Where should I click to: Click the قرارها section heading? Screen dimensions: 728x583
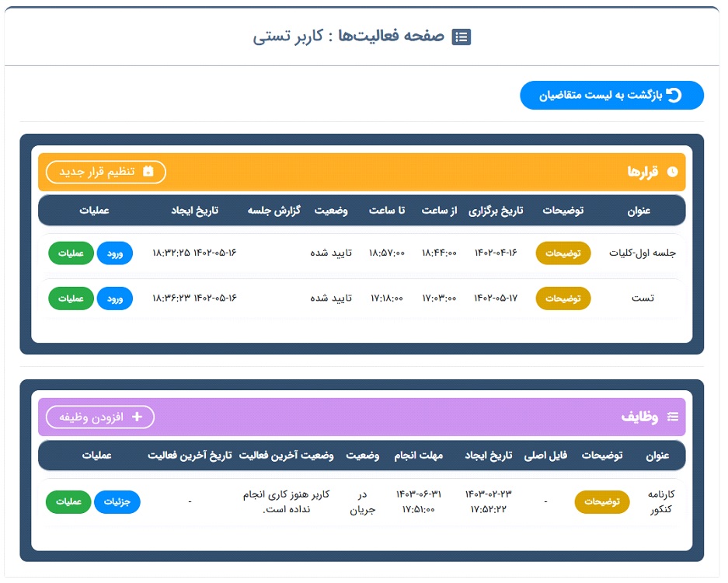click(x=643, y=172)
